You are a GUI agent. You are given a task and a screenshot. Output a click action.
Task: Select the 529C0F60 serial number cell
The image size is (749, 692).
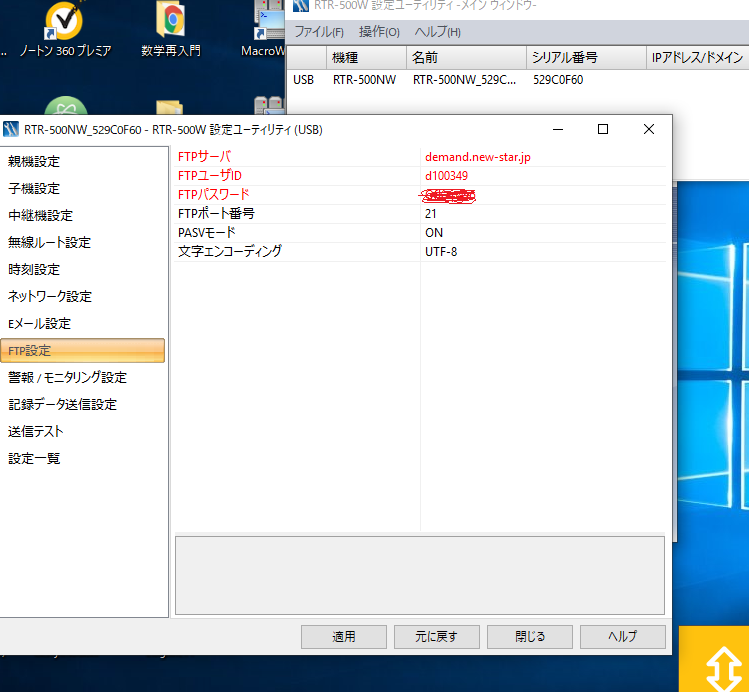pos(558,80)
